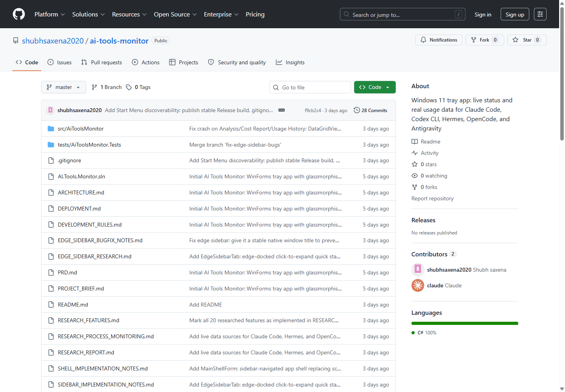Expand the Solutions menu
Viewport: 565px width, 392px height.
(88, 15)
